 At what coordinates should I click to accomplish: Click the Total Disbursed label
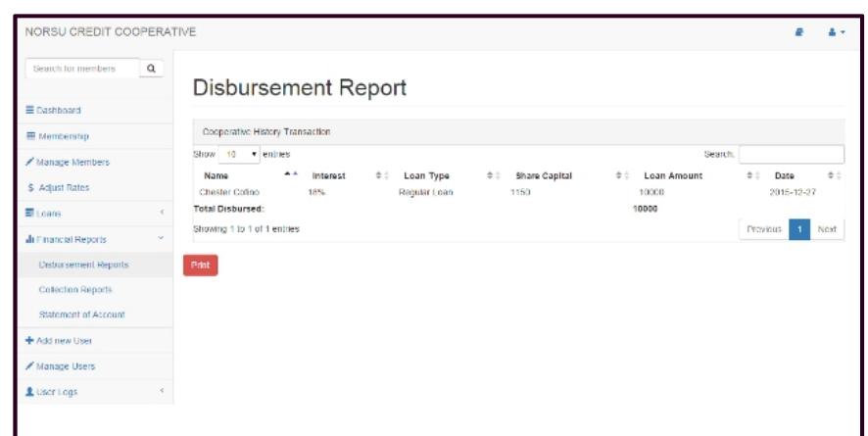[x=228, y=209]
